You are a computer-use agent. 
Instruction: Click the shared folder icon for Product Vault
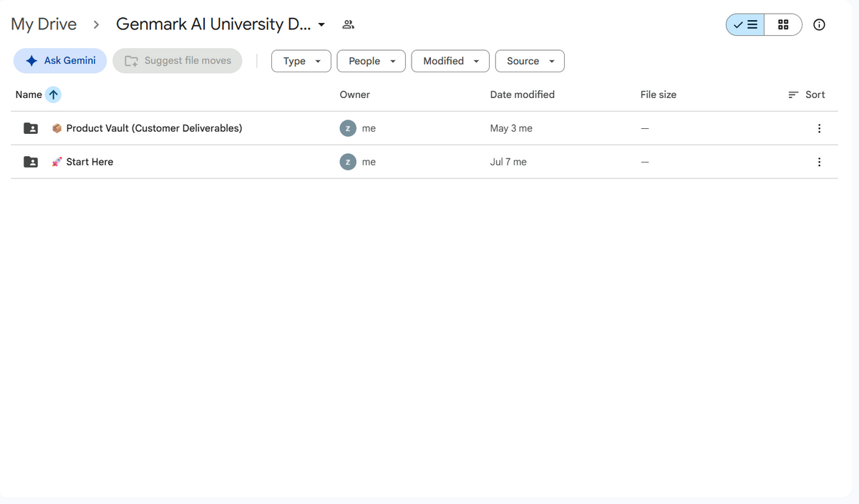point(31,128)
